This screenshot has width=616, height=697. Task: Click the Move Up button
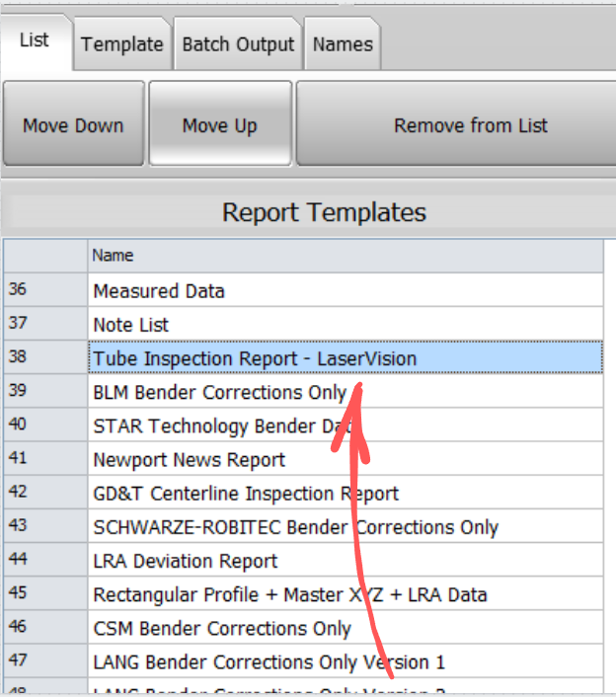tap(220, 125)
